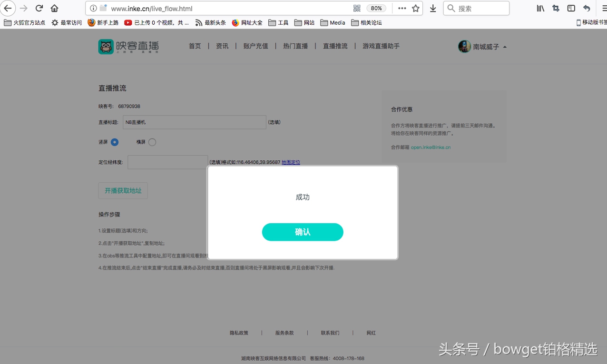Expand the 南城威子 account dropdown
The image size is (607, 364).
coord(485,46)
